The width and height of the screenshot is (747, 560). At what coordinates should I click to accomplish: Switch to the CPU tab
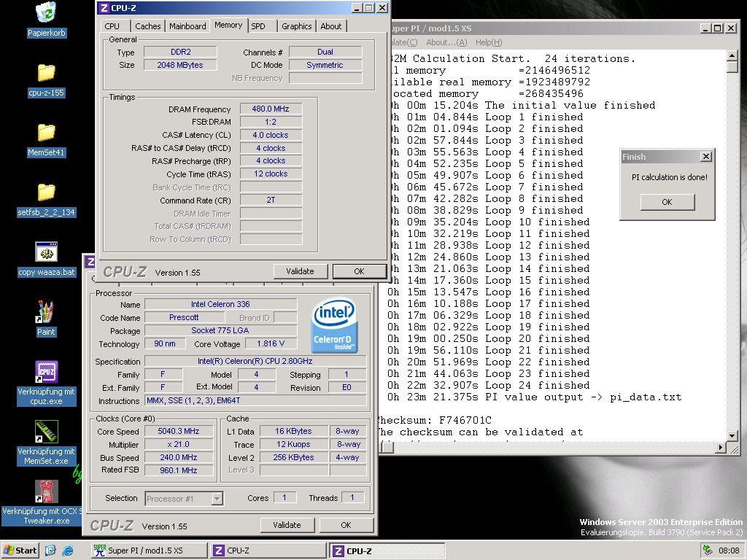112,26
